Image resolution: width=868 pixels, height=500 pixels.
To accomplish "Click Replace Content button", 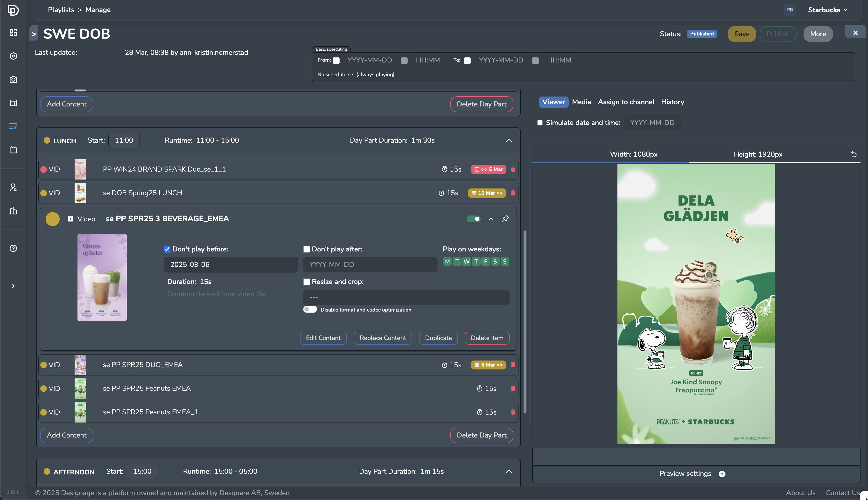I will pyautogui.click(x=383, y=338).
